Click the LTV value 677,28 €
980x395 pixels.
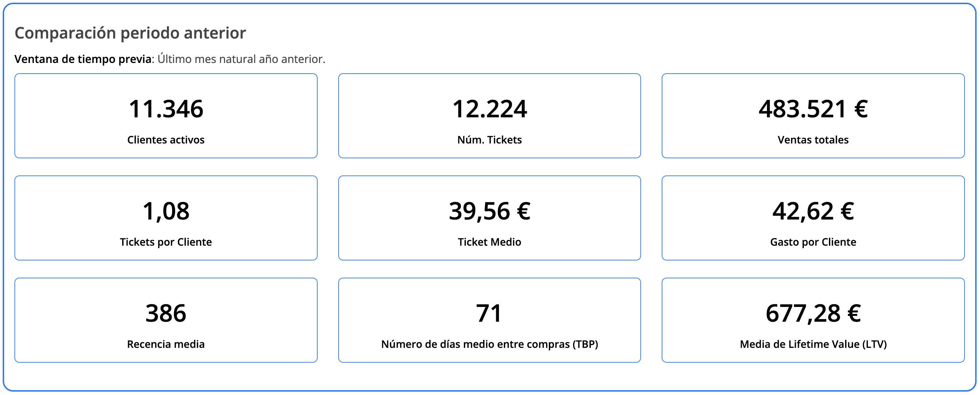pyautogui.click(x=813, y=313)
